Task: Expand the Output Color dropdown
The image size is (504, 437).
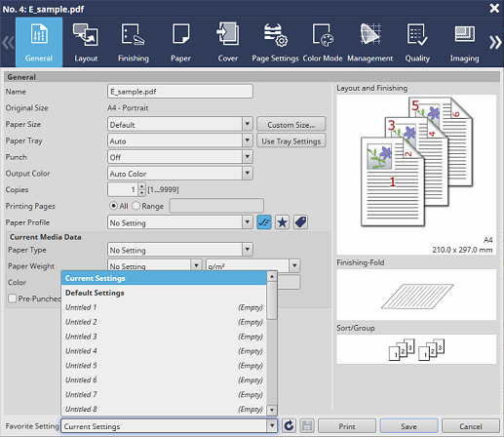Action: click(x=248, y=173)
